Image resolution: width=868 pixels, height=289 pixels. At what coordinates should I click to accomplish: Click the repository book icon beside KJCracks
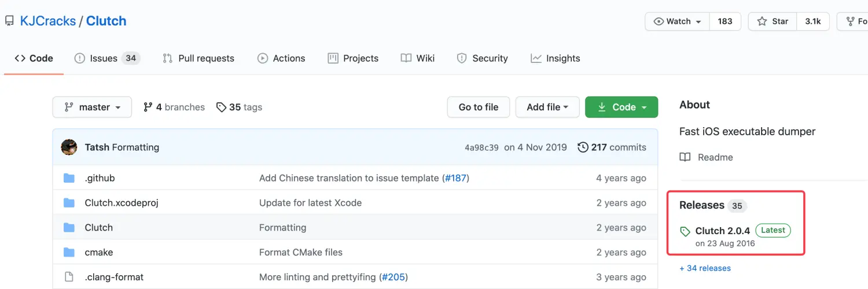[9, 21]
